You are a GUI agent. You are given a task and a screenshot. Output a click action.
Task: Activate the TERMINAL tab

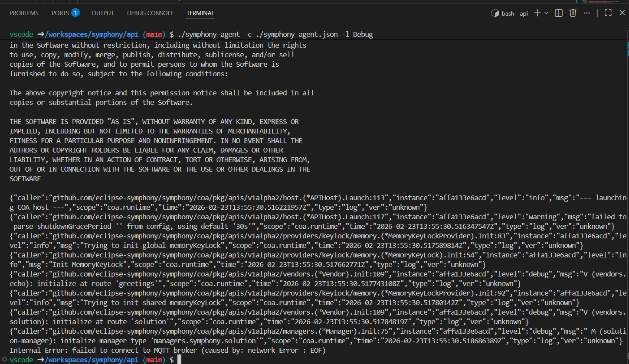coord(200,13)
